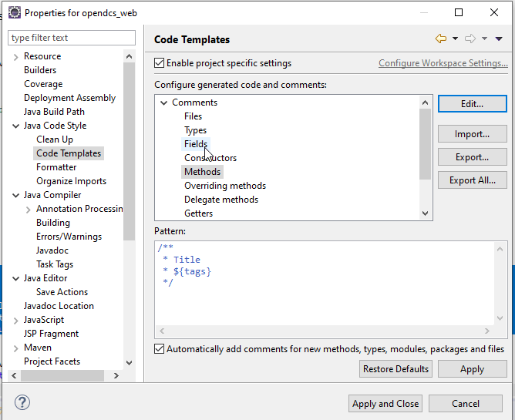
Task: Select Errors/Warnings page
Action: click(x=69, y=237)
